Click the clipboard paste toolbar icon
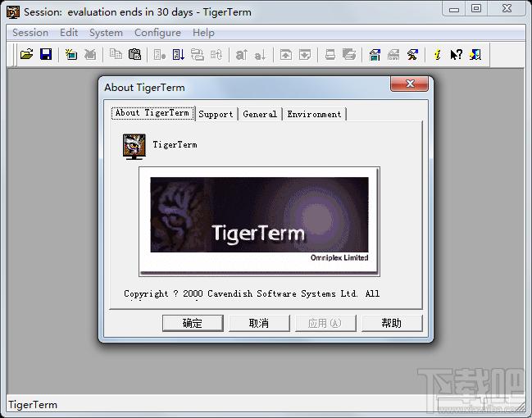Viewport: 532px width, 418px height. coord(134,54)
